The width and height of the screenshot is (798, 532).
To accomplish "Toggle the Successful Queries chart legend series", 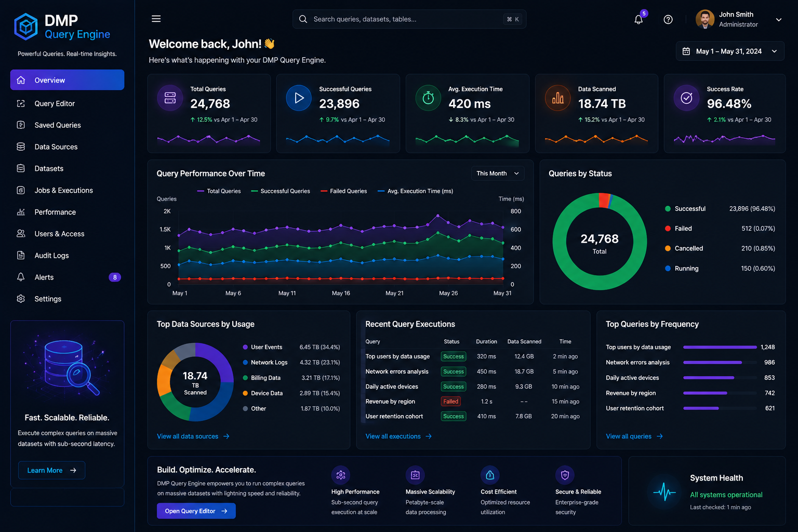I will (281, 191).
